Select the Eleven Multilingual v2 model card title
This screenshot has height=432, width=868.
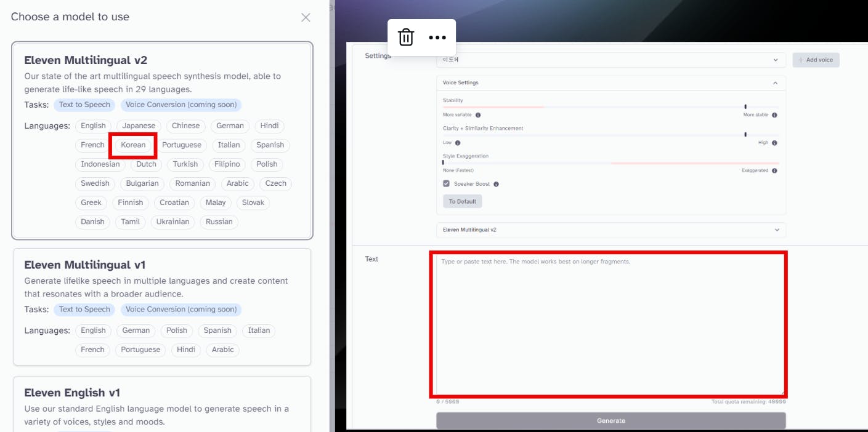pos(86,60)
